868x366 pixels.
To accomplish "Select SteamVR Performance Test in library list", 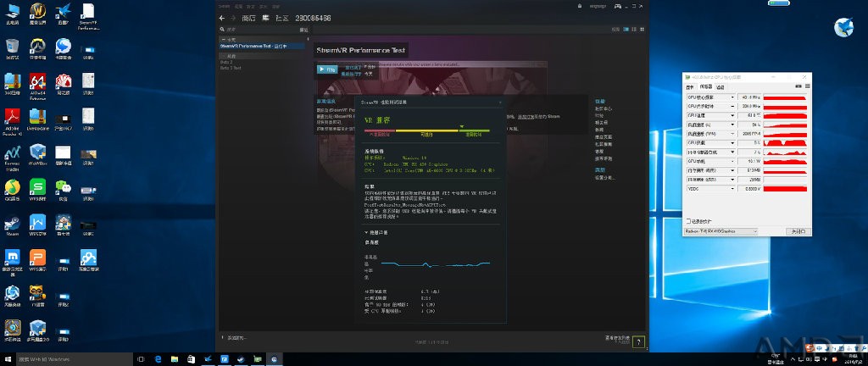I will pyautogui.click(x=262, y=47).
